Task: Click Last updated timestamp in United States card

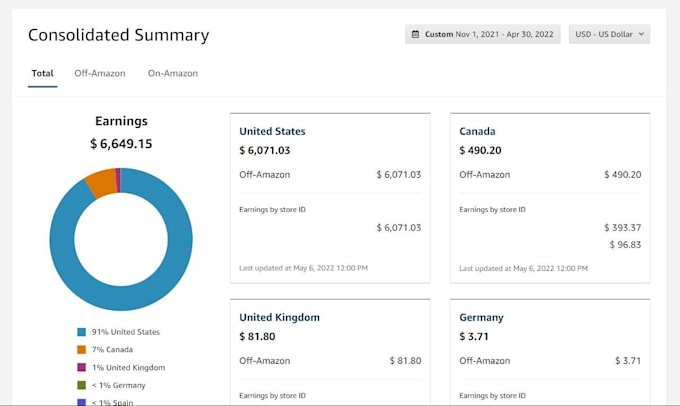Action: (304, 268)
